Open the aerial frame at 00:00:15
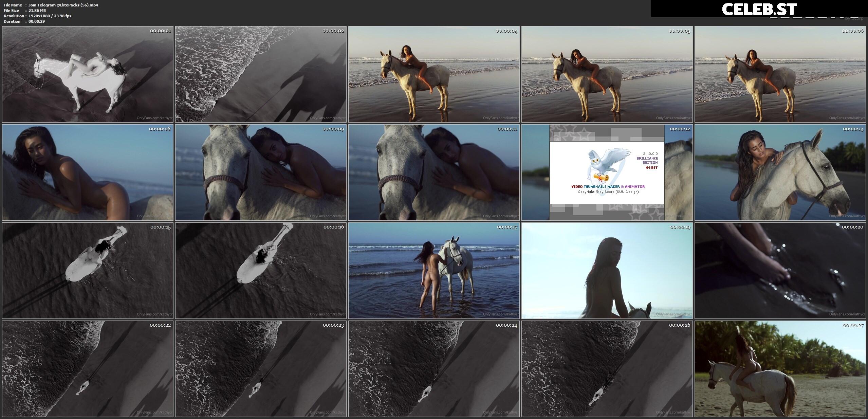The height and width of the screenshot is (419, 868). tap(88, 271)
